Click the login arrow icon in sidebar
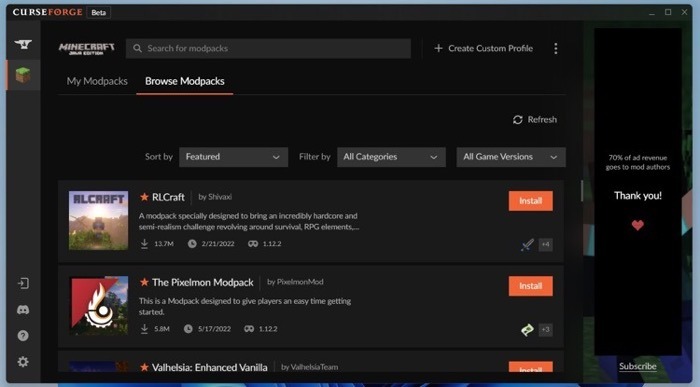This screenshot has width=700, height=387. point(23,283)
